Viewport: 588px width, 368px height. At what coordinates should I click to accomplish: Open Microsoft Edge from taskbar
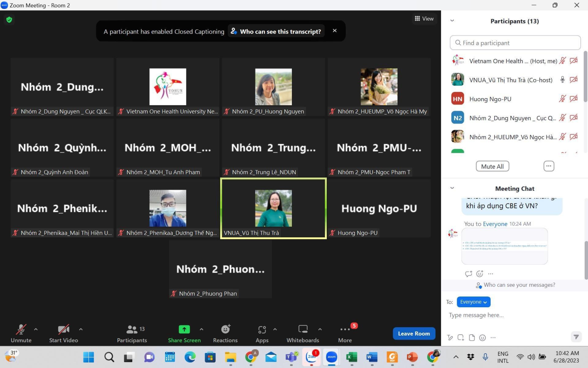[x=190, y=357]
